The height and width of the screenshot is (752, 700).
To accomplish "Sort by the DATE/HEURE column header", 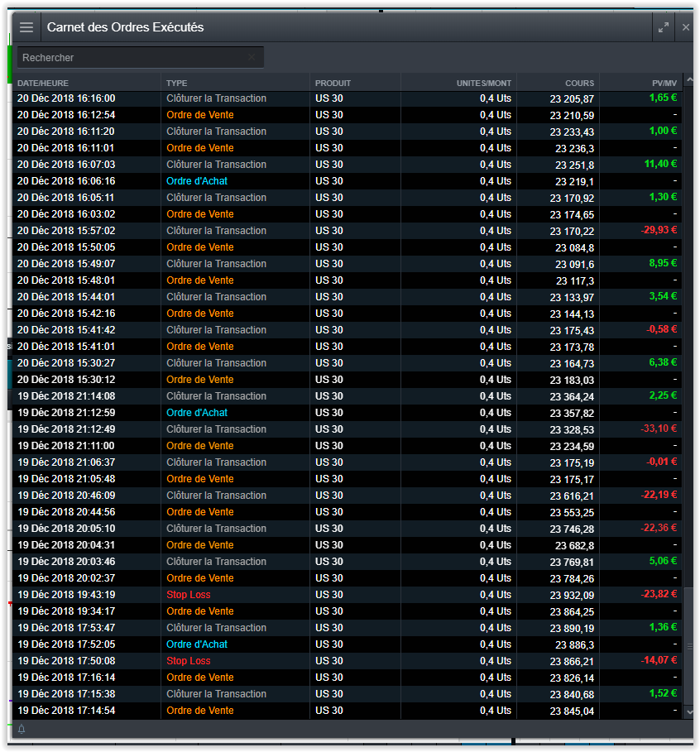I will (x=43, y=83).
